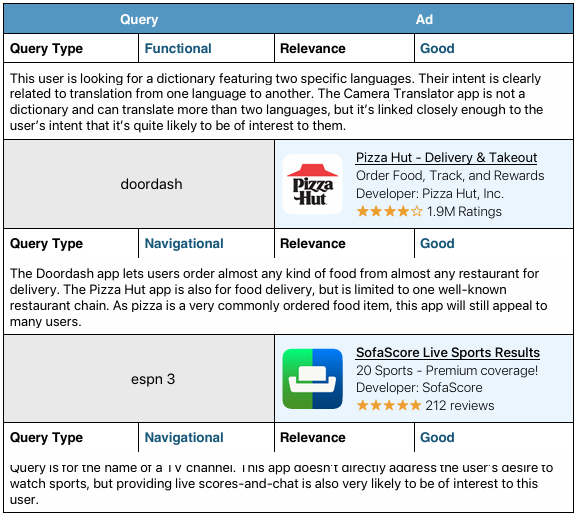Open Pizza Hut - Delivery & Takeout link

(446, 158)
